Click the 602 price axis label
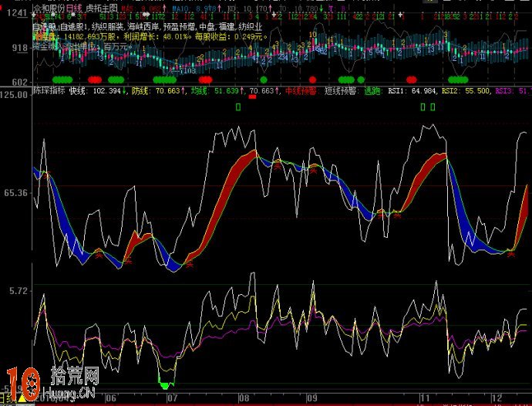The height and width of the screenshot is (406, 532). click(x=20, y=82)
